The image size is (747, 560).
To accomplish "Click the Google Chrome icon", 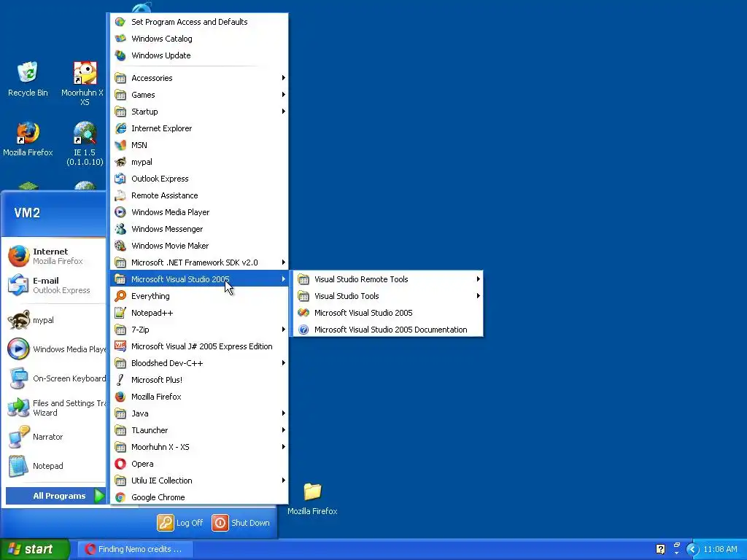I will (x=120, y=497).
